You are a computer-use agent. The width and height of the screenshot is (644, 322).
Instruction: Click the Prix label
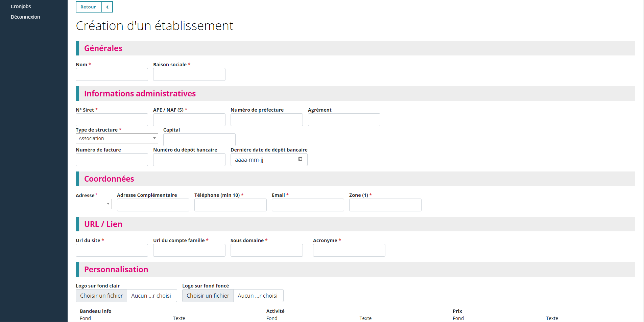click(457, 311)
